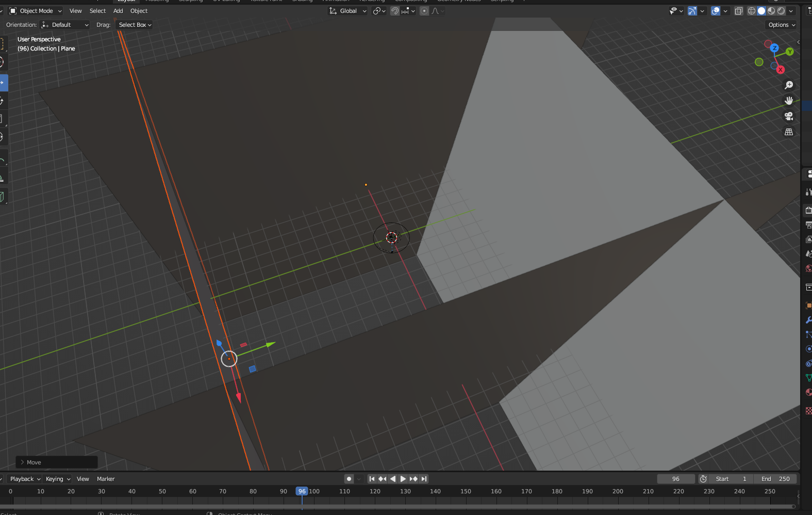Open the Tool settings properties tab
The width and height of the screenshot is (812, 515).
808,192
